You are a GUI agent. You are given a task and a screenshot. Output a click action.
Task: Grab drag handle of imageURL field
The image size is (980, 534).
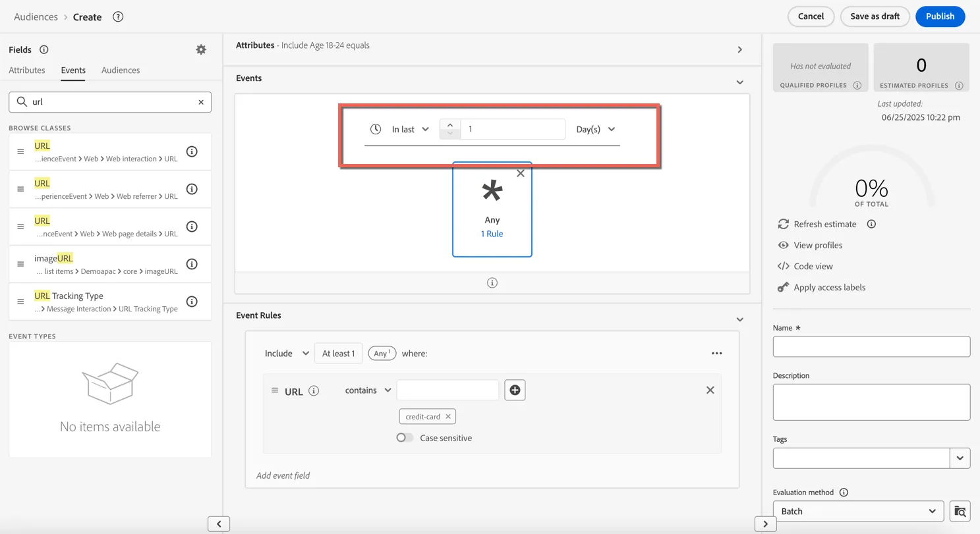click(x=20, y=264)
